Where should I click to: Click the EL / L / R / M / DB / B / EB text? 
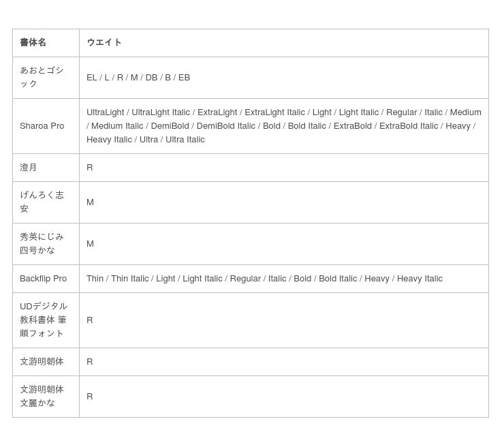(138, 78)
